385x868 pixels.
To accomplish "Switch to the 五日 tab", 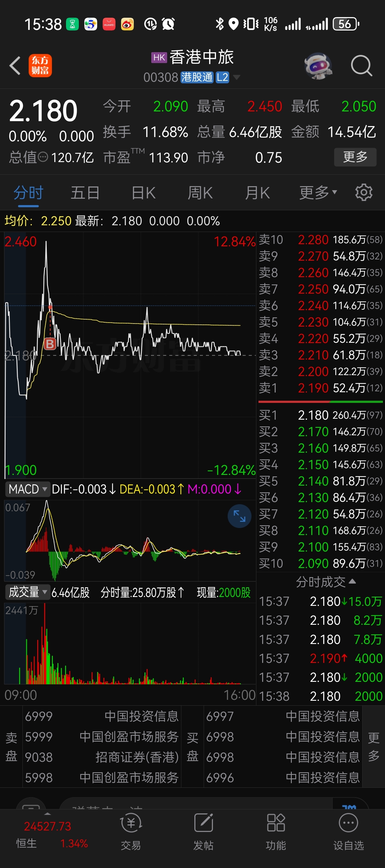I will click(85, 193).
